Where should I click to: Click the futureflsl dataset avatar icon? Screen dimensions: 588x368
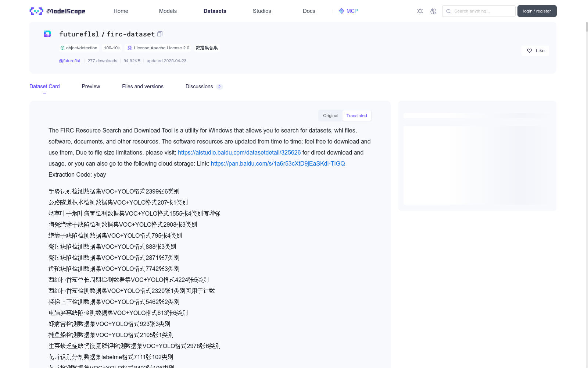coord(47,34)
